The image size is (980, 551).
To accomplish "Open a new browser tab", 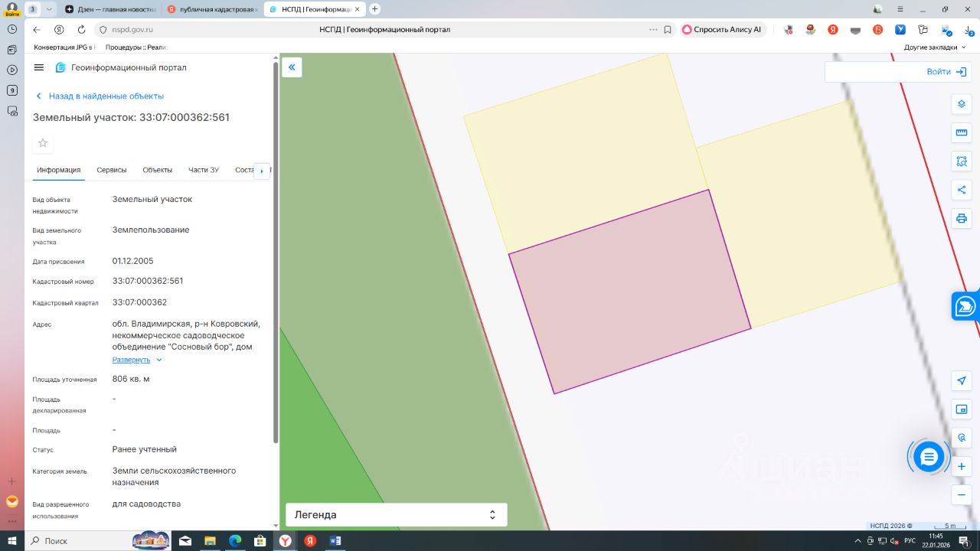I will [374, 9].
